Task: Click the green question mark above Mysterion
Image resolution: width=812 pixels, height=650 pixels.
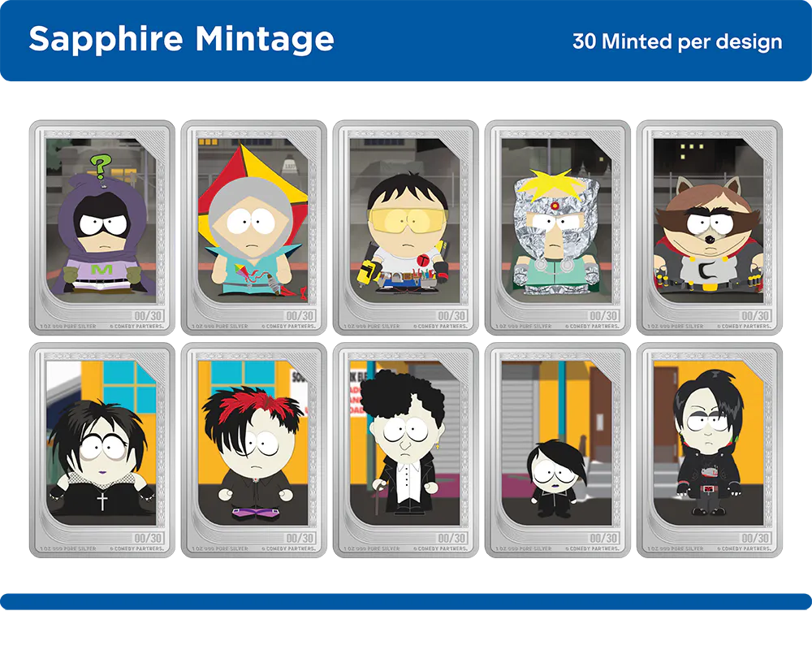Action: click(100, 167)
